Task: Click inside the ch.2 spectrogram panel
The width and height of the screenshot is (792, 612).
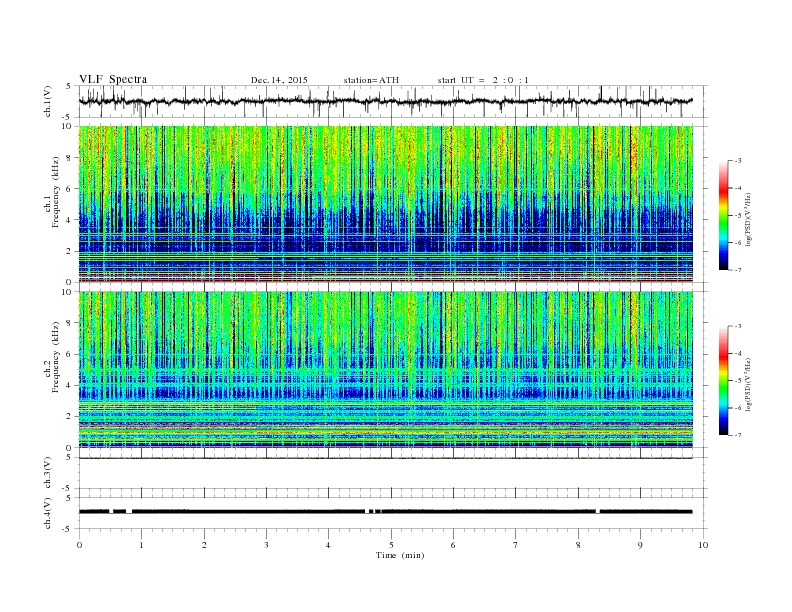Action: [x=385, y=370]
